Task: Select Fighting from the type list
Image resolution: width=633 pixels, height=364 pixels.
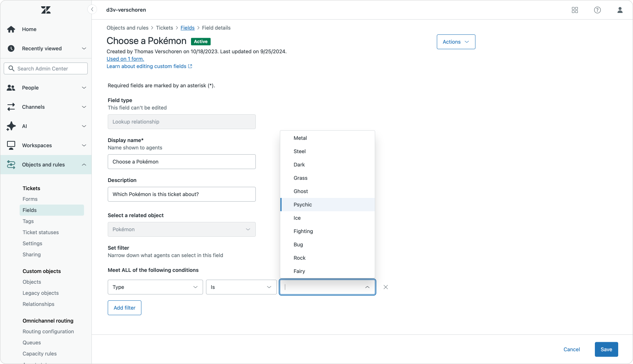Action: pyautogui.click(x=328, y=231)
